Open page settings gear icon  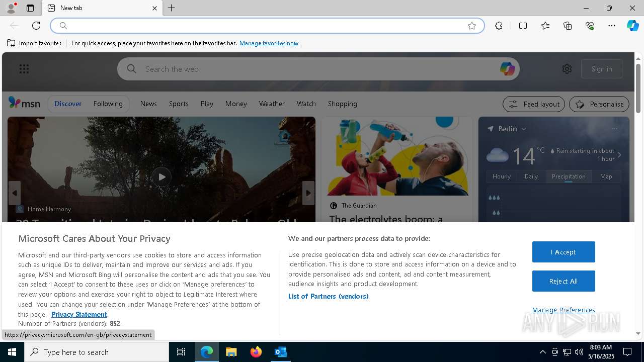pos(567,69)
